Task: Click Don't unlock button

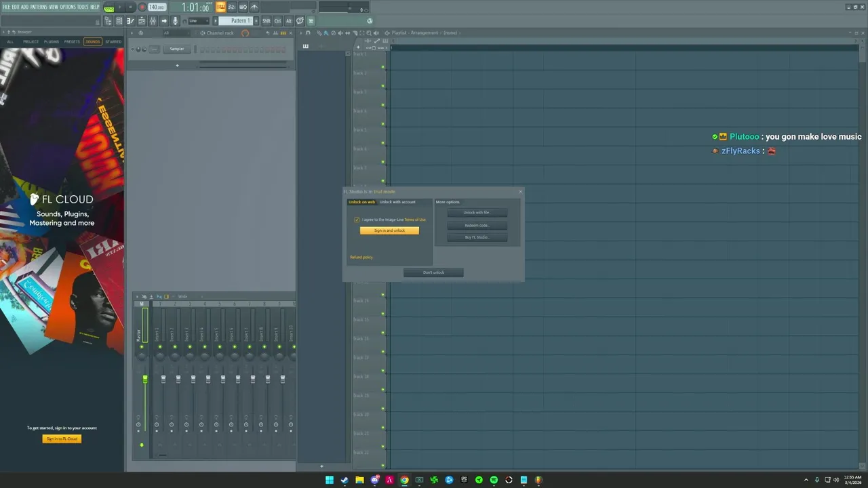Action: tap(433, 272)
